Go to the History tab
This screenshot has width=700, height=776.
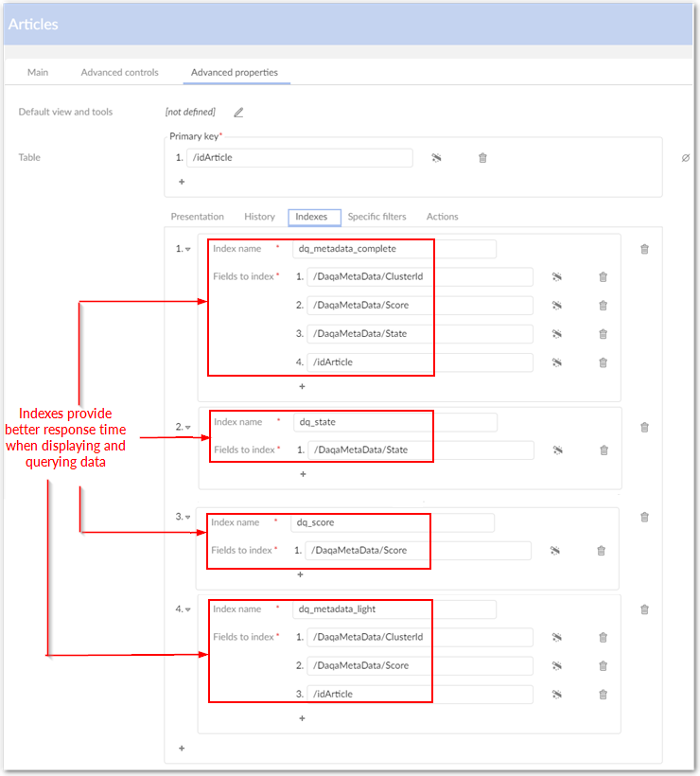(x=259, y=217)
